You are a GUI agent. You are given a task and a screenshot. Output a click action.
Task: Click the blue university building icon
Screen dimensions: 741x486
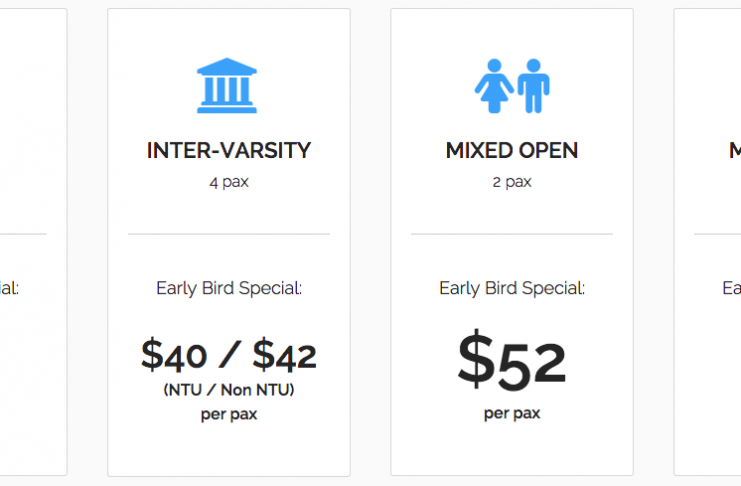coord(227,86)
